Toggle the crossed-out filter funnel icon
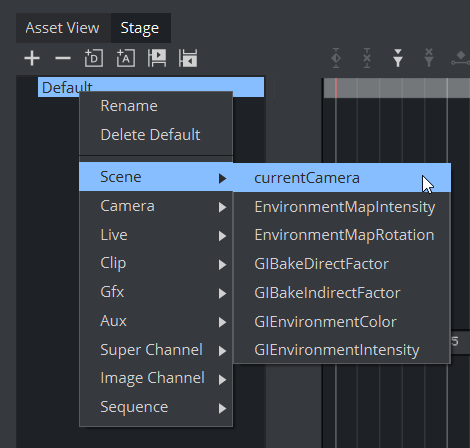Viewport: 470px width, 448px height. pyautogui.click(x=429, y=57)
